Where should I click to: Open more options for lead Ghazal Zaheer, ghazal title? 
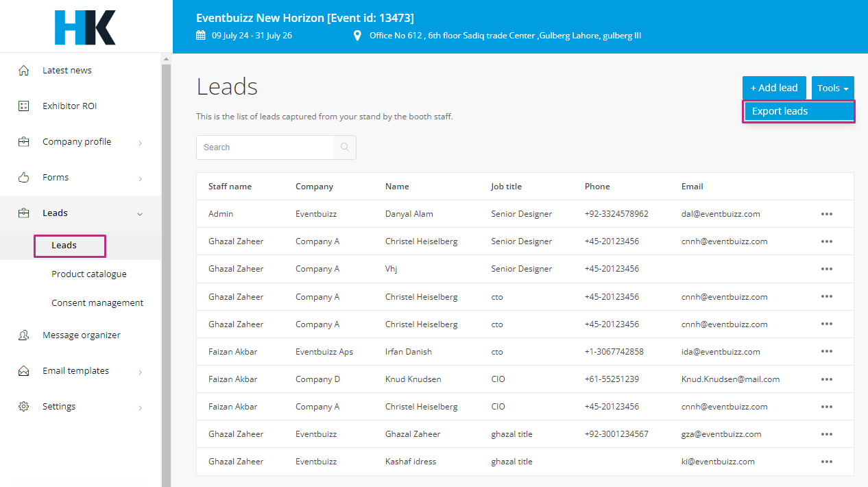pos(827,434)
